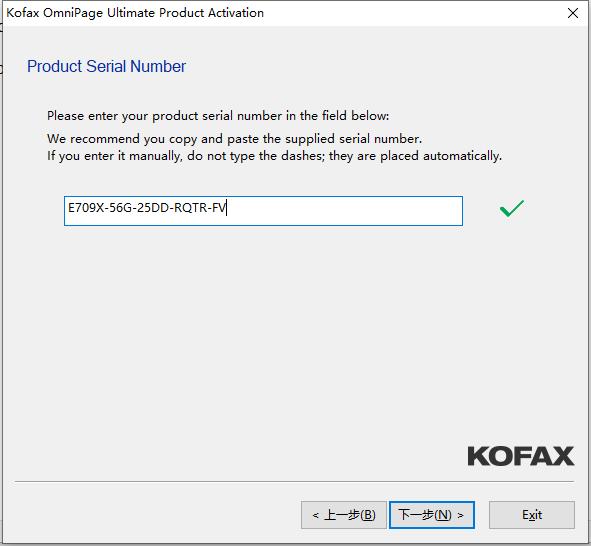The image size is (591, 546).
Task: Click the Product Serial Number heading
Action: [x=106, y=67]
